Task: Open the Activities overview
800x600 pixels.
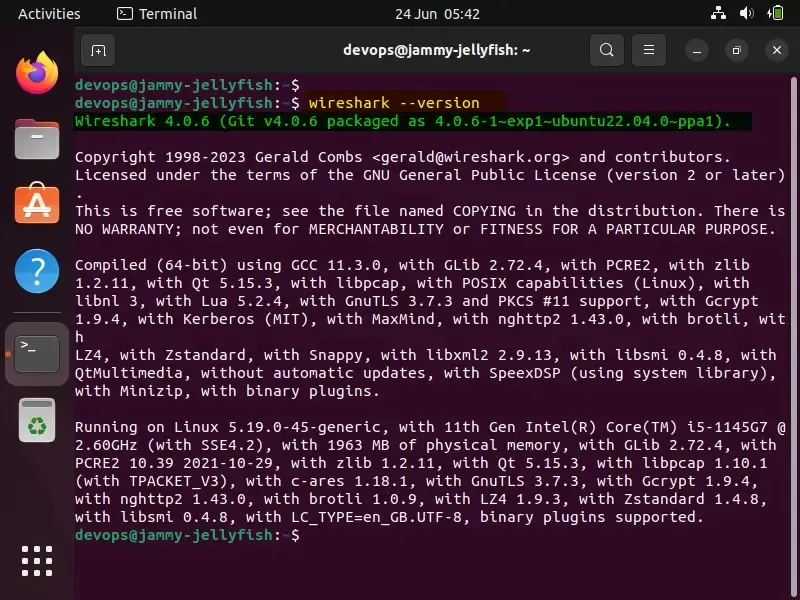Action: [50, 14]
